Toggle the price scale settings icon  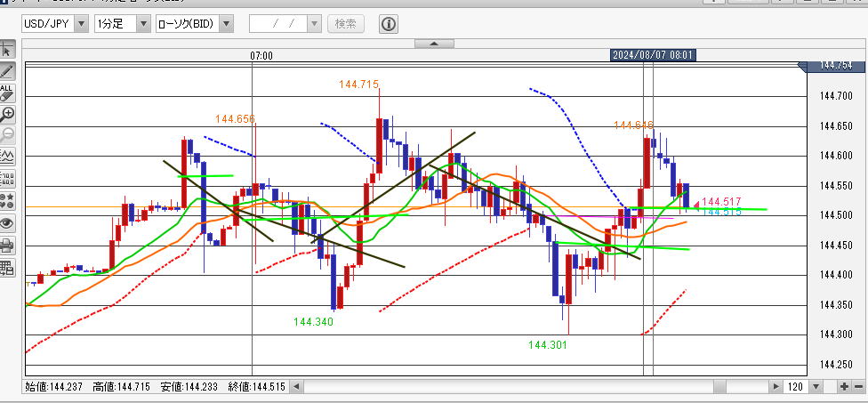click(x=7, y=179)
